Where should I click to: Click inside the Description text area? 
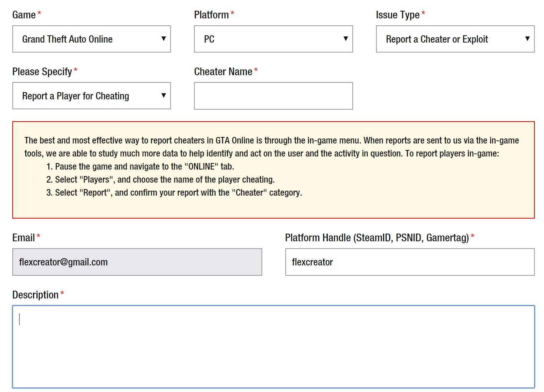coord(273,347)
